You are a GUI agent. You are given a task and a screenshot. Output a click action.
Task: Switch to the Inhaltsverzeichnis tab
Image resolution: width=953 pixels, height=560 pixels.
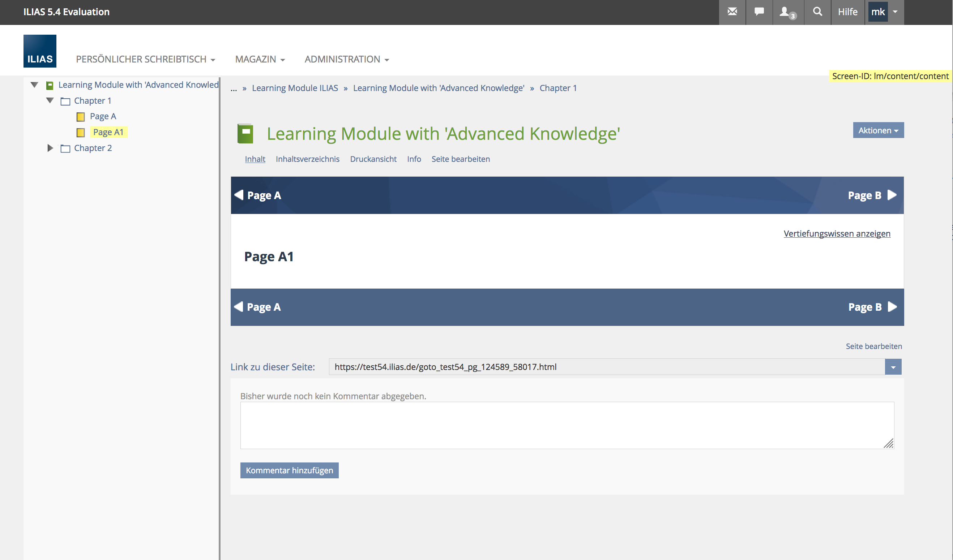click(x=307, y=159)
